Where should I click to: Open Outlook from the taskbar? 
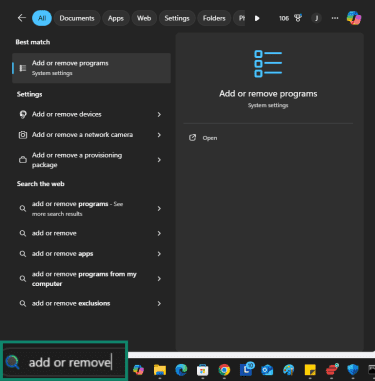(267, 370)
